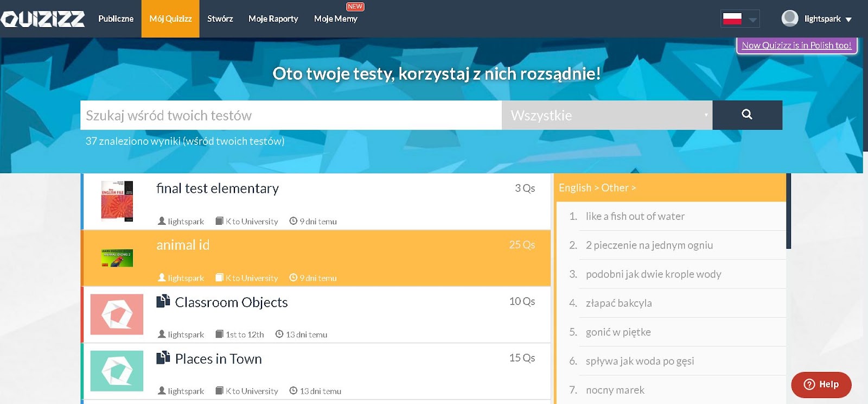Click the grade book icon in final test elementary row

tap(219, 221)
